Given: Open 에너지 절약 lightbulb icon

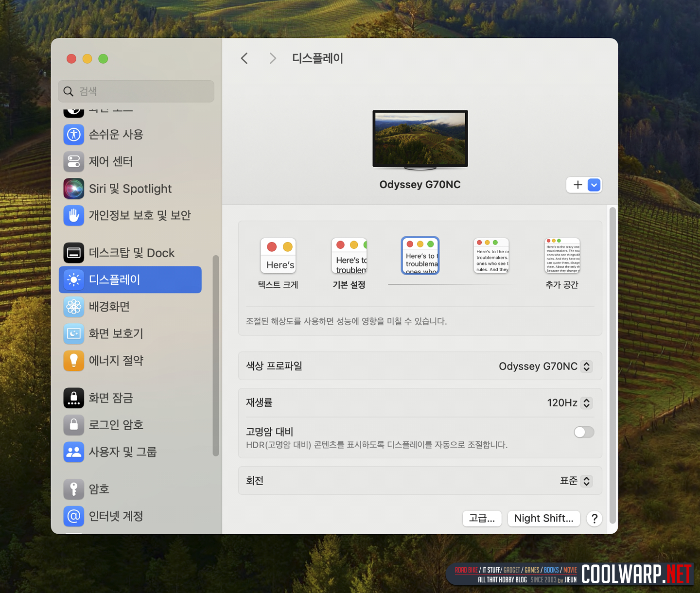Looking at the screenshot, I should pos(74,361).
